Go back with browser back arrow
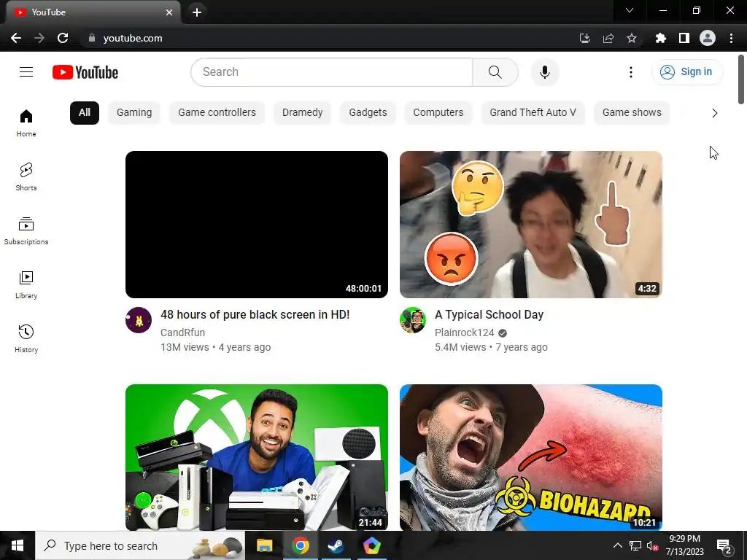Image resolution: width=747 pixels, height=560 pixels. pyautogui.click(x=16, y=38)
